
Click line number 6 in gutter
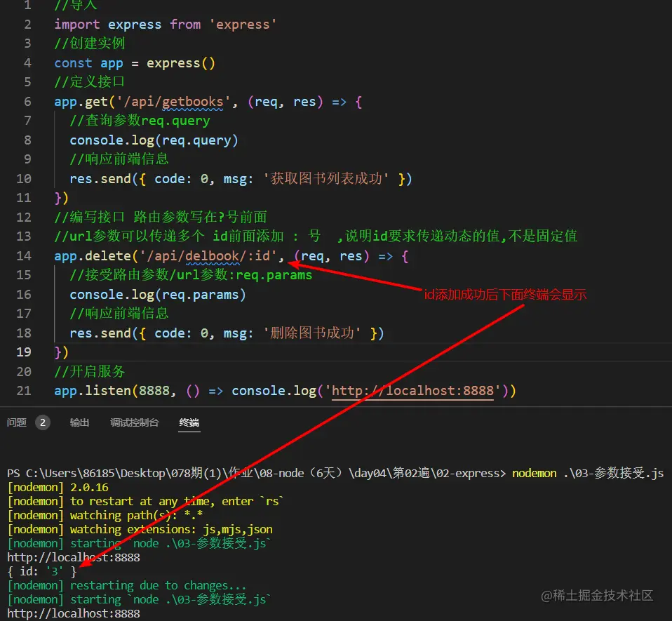(27, 102)
